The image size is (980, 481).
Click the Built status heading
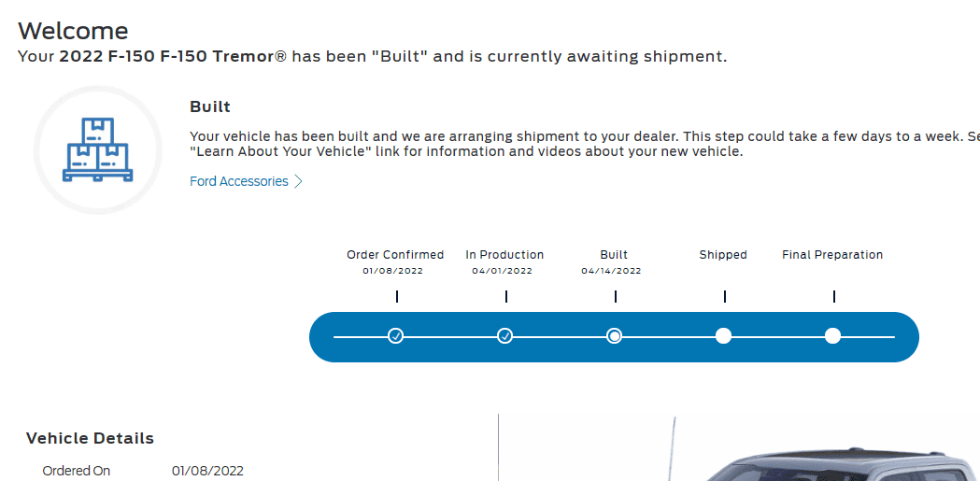click(x=210, y=106)
